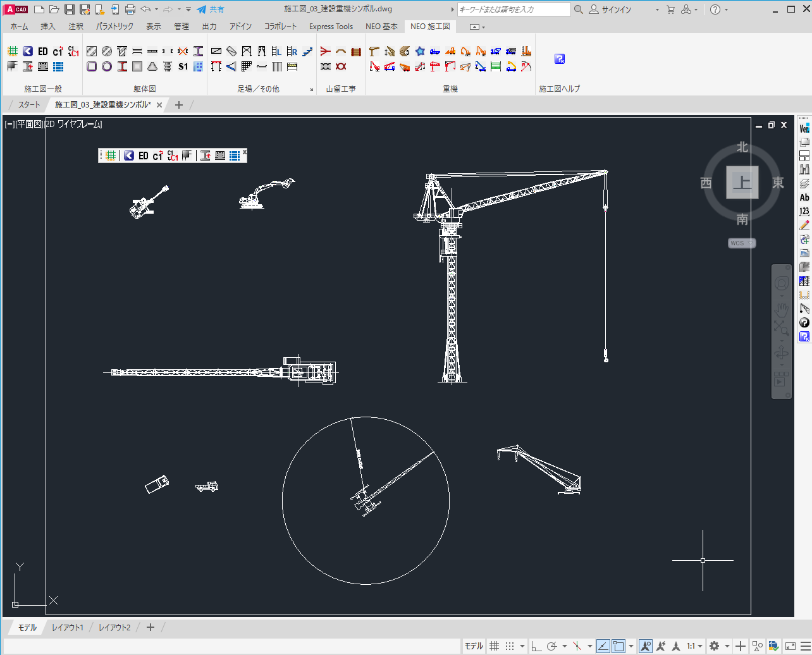812x655 pixels.
Task: Select the Pan hand tool in navigation bar
Action: 782,309
